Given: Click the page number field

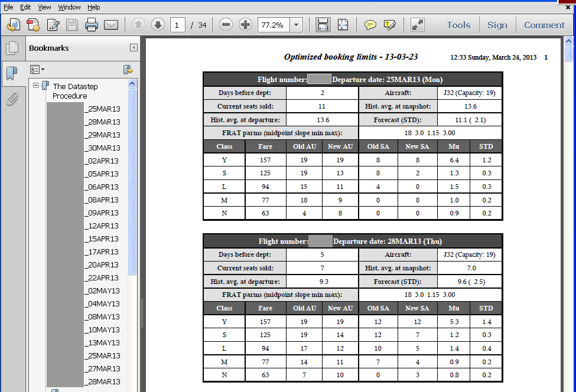Looking at the screenshot, I should (x=177, y=25).
